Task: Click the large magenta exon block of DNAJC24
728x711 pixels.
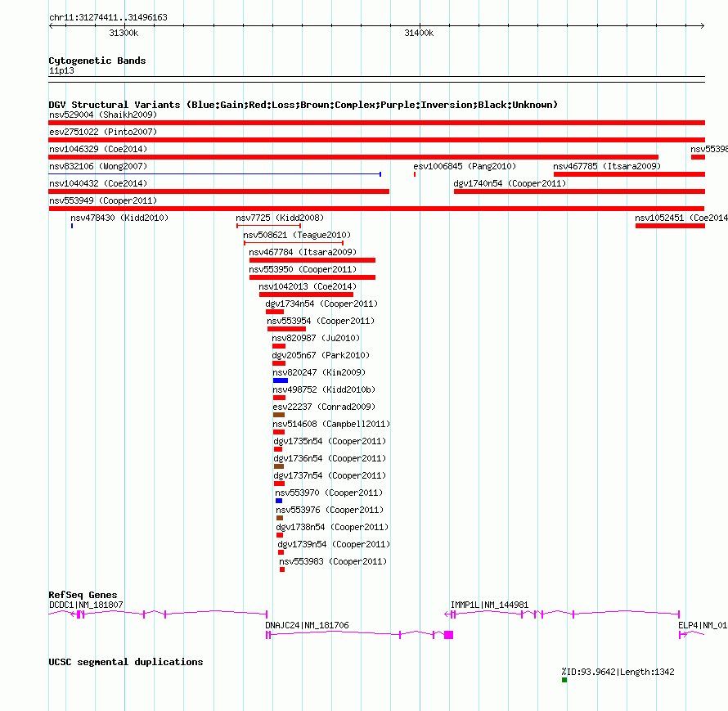Action: coord(448,635)
